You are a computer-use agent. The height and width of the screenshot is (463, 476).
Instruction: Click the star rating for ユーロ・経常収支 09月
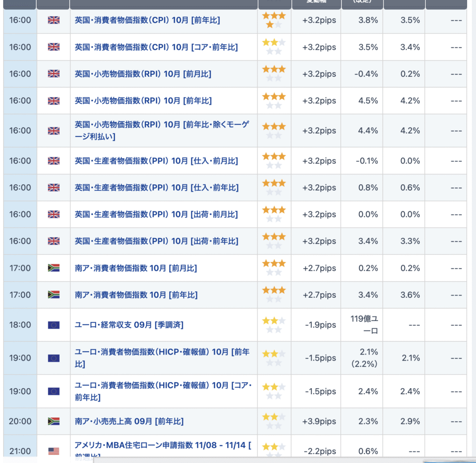274,325
